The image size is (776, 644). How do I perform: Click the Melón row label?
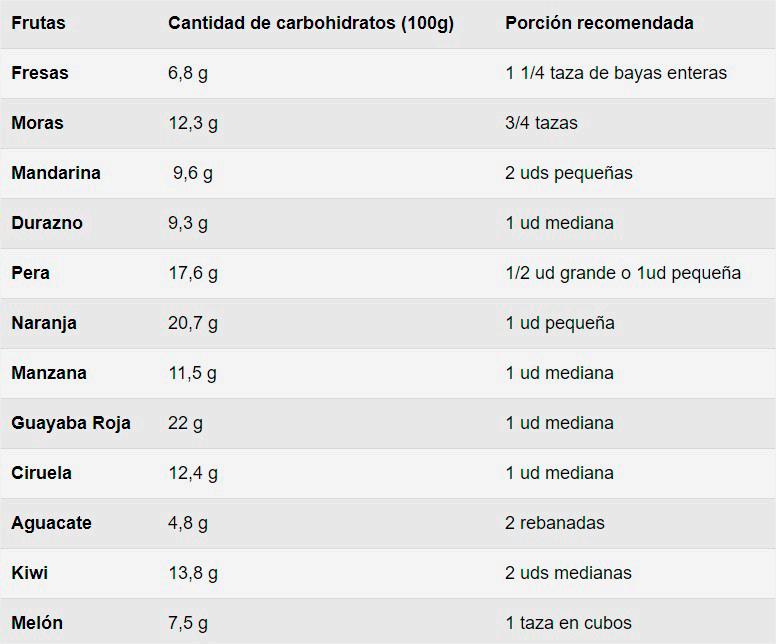pos(37,623)
